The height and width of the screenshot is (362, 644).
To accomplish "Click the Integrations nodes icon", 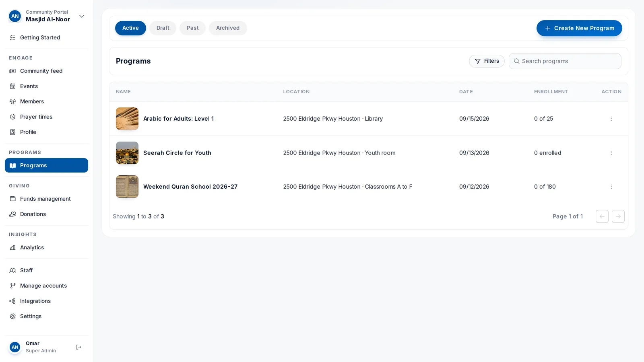I will tap(12, 301).
